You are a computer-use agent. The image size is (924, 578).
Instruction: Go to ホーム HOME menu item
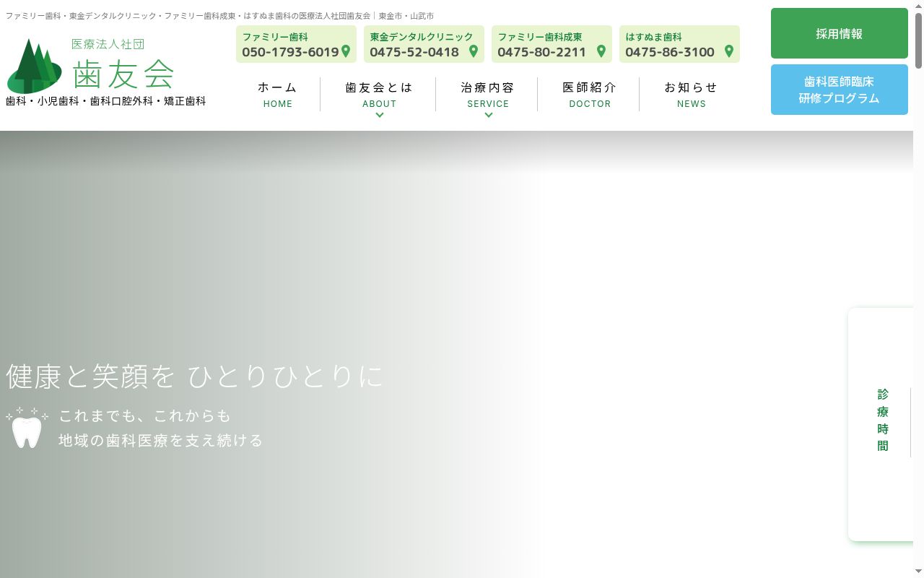(278, 95)
